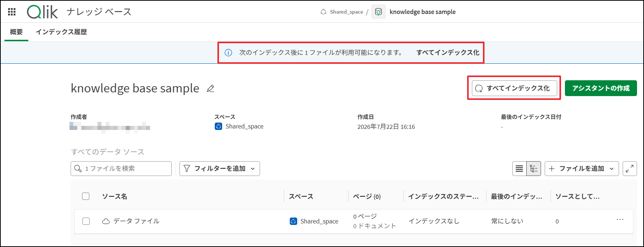Switch to the インデックス履歴 tab
Image resolution: width=644 pixels, height=247 pixels.
click(x=61, y=32)
